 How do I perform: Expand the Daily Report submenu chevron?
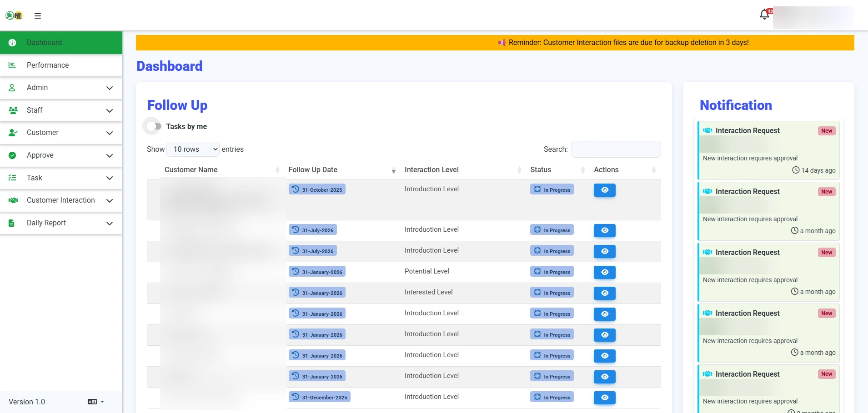point(110,224)
